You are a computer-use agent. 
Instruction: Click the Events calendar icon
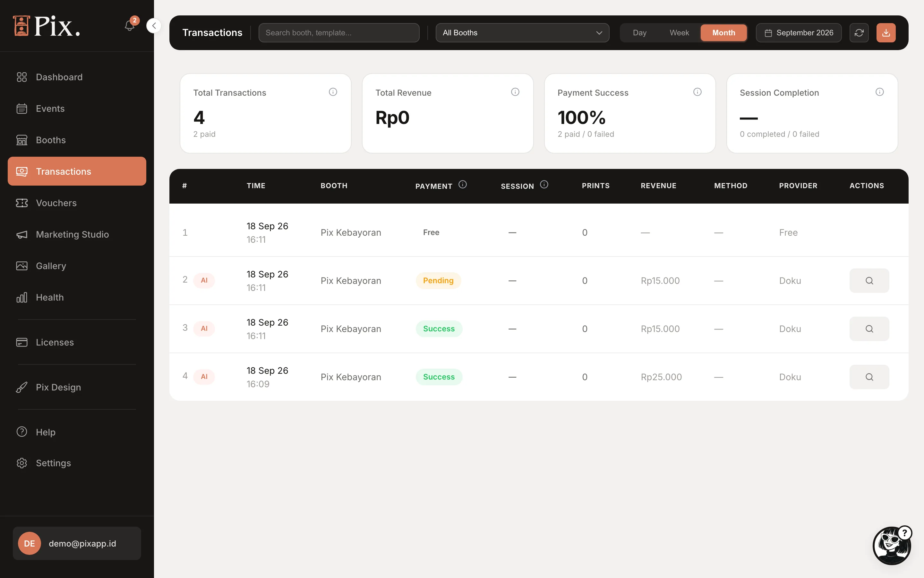[x=22, y=109]
